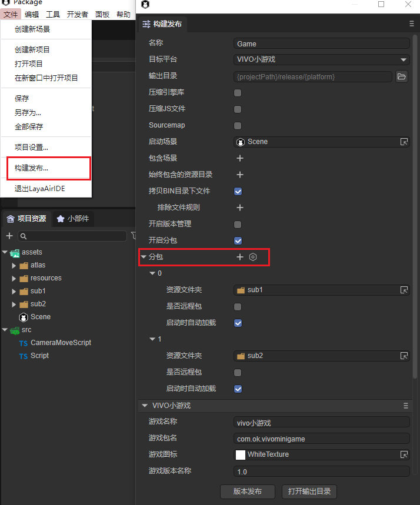This screenshot has width=420, height=505.
Task: Expand the sub1 folder in assets tree
Action: point(14,291)
